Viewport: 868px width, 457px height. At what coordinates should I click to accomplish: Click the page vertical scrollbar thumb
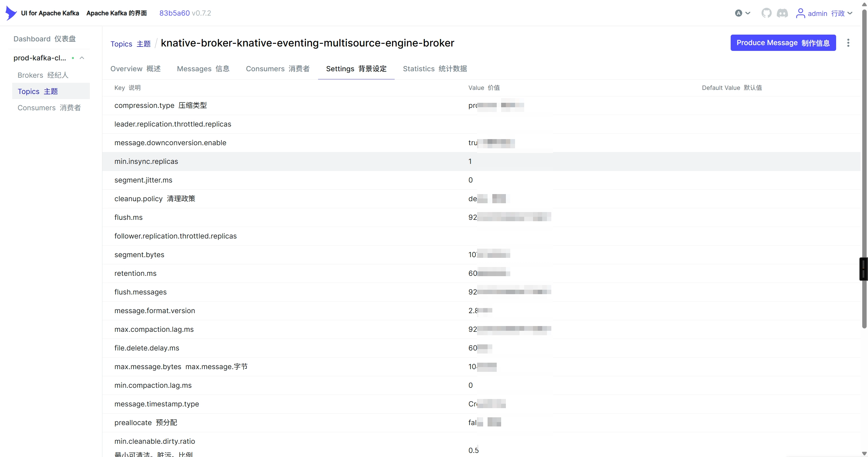(864, 169)
